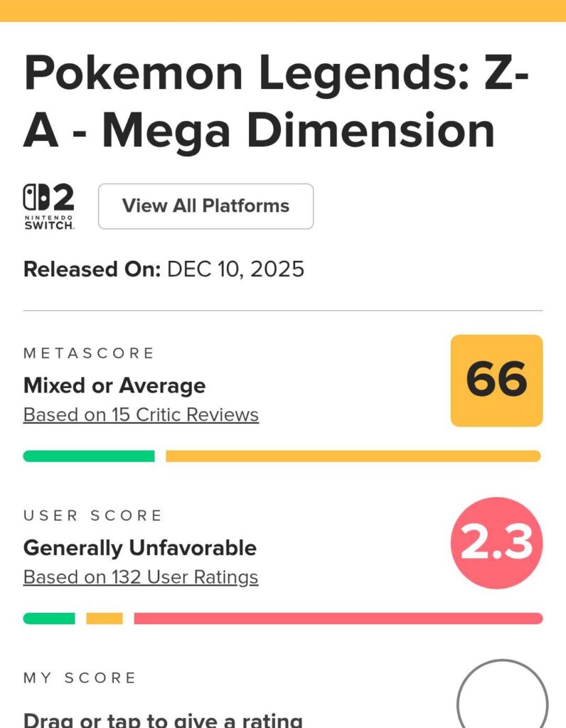
Task: Click the Mixed or Average verdict text
Action: [x=114, y=385]
